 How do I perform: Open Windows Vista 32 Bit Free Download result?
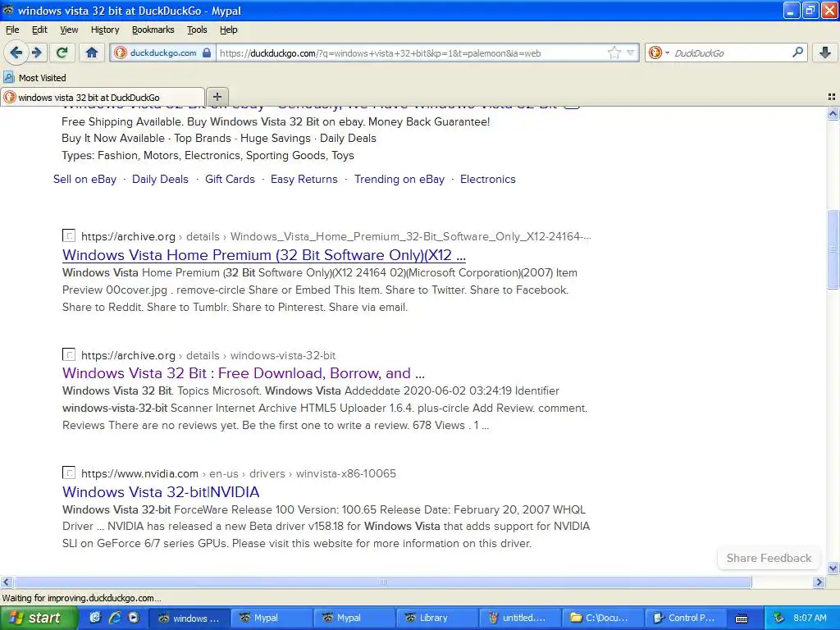[243, 373]
